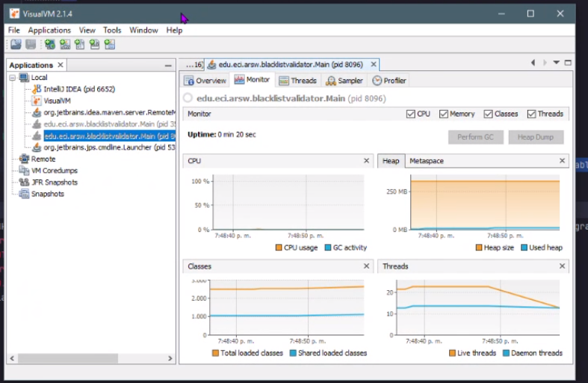The height and width of the screenshot is (383, 588).
Task: Collapse the Local tree node
Action: [13, 77]
